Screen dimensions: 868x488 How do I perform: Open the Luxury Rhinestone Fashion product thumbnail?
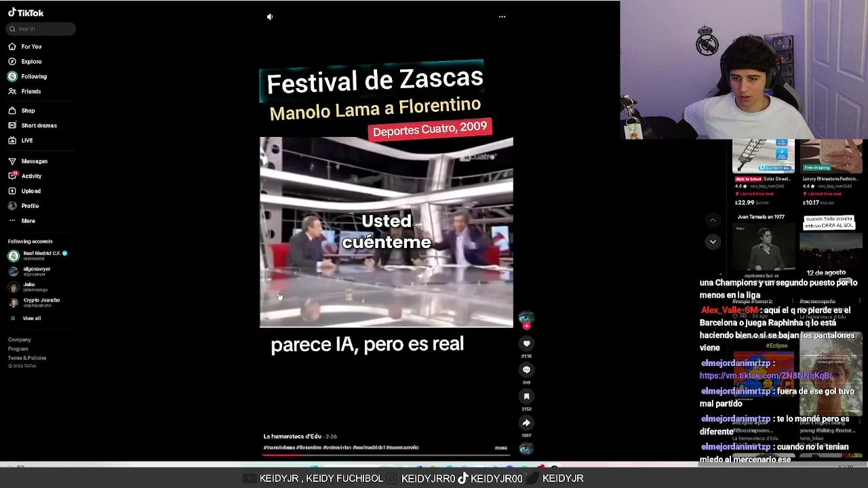tap(831, 156)
